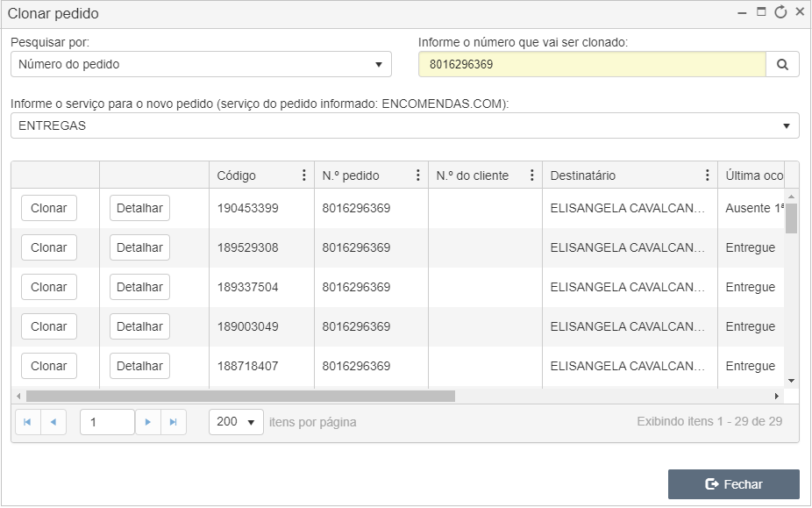Viewport: 812px width, 508px height.
Task: Click the magnifier search icon
Action: (x=782, y=64)
